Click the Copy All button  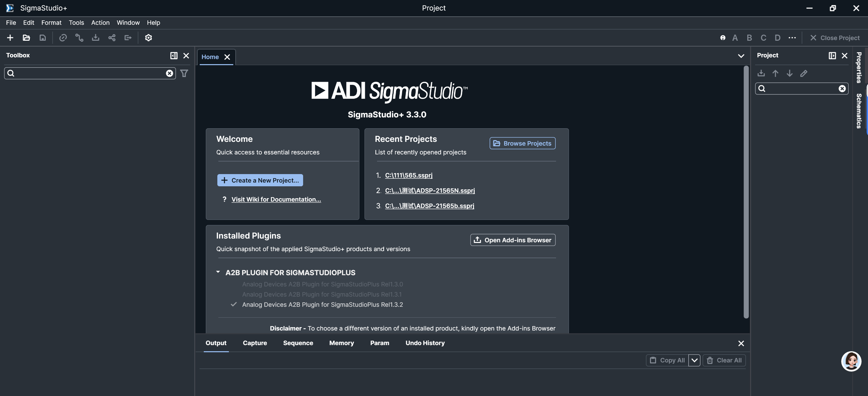coord(667,360)
